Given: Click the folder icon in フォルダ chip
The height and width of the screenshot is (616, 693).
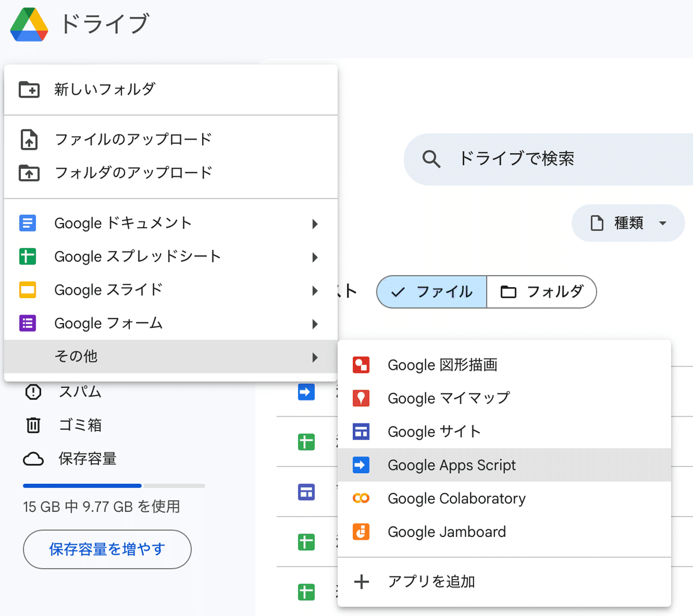Looking at the screenshot, I should 509,292.
